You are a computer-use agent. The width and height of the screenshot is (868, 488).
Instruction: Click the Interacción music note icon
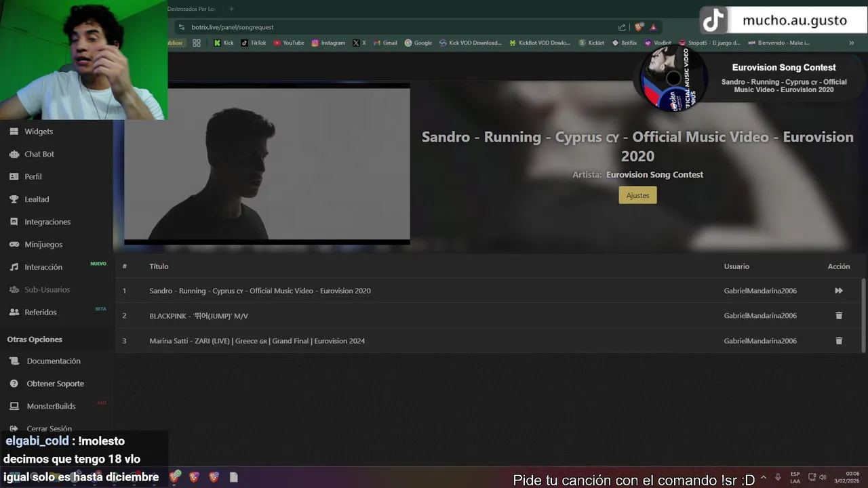pos(14,267)
